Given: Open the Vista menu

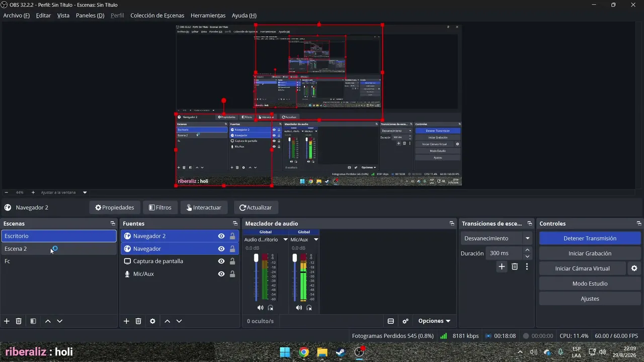Looking at the screenshot, I should click(x=63, y=16).
